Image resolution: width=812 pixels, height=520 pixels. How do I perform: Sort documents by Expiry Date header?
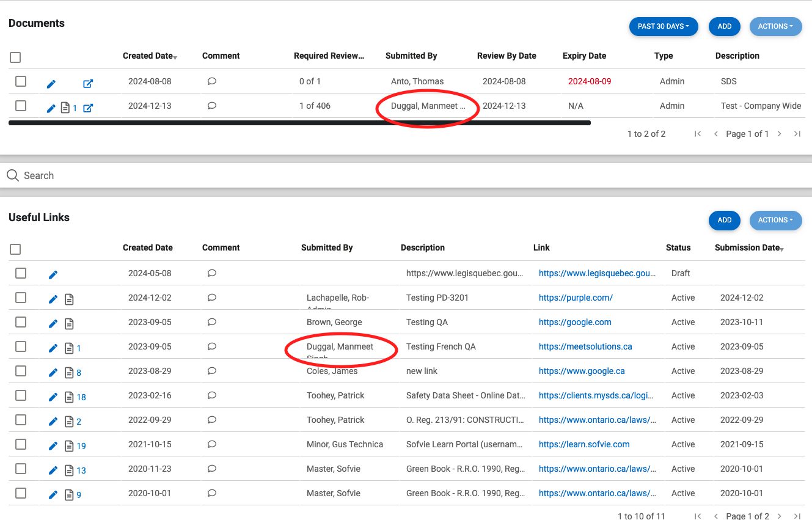click(x=584, y=56)
